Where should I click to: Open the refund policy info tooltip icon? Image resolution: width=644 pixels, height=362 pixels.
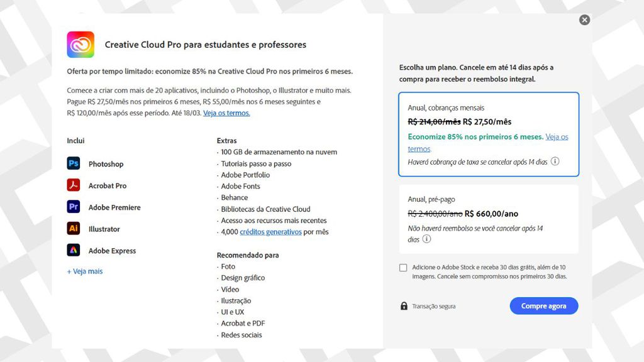[427, 239]
